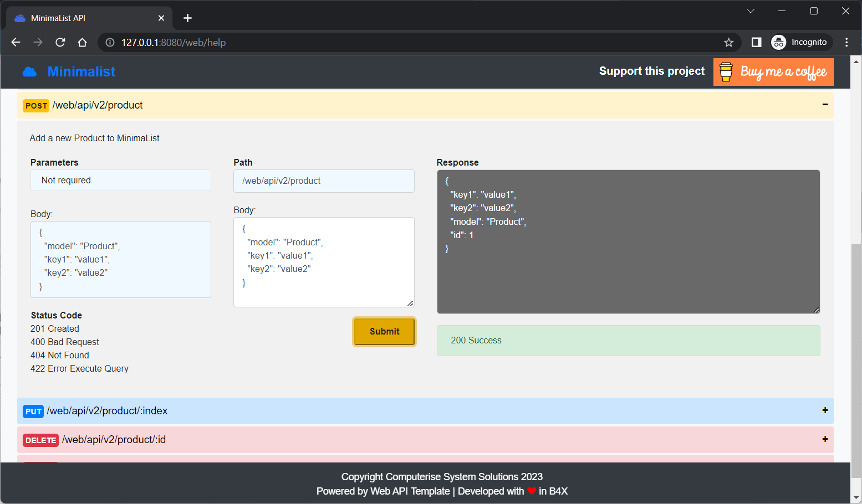The image size is (862, 504).
Task: Click the Buy me a coffee button
Action: coord(773,72)
